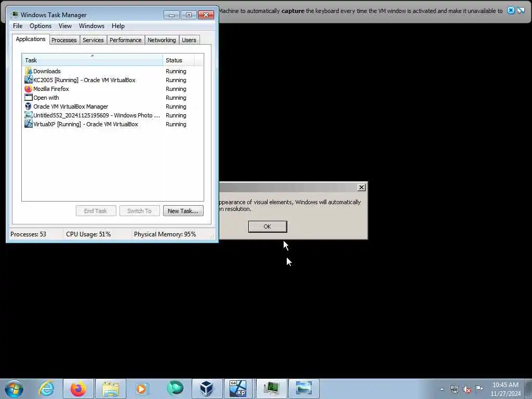Click Show desktop strip at taskbar end

[x=528, y=389]
